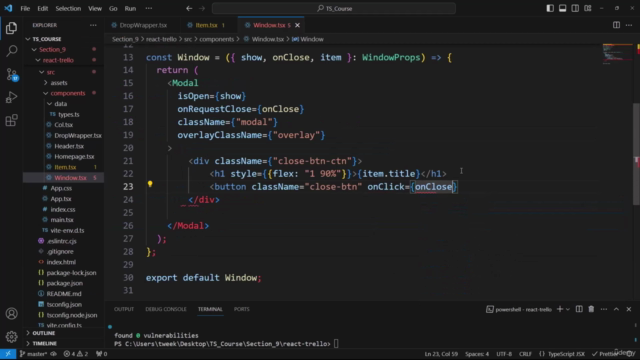Click the Ln 23, Col 59 status item
This screenshot has height=360, width=640.
pyautogui.click(x=441, y=354)
